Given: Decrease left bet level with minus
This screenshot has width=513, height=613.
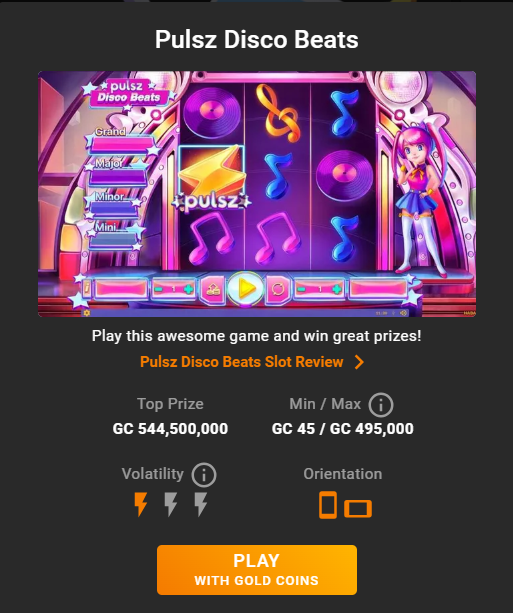Looking at the screenshot, I should point(158,289).
